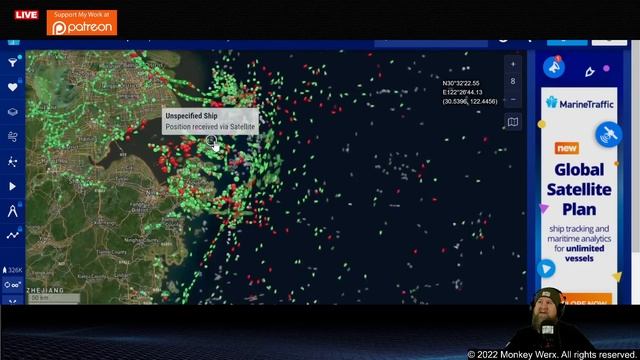Select the vessel marker under the cursor

(x=211, y=140)
